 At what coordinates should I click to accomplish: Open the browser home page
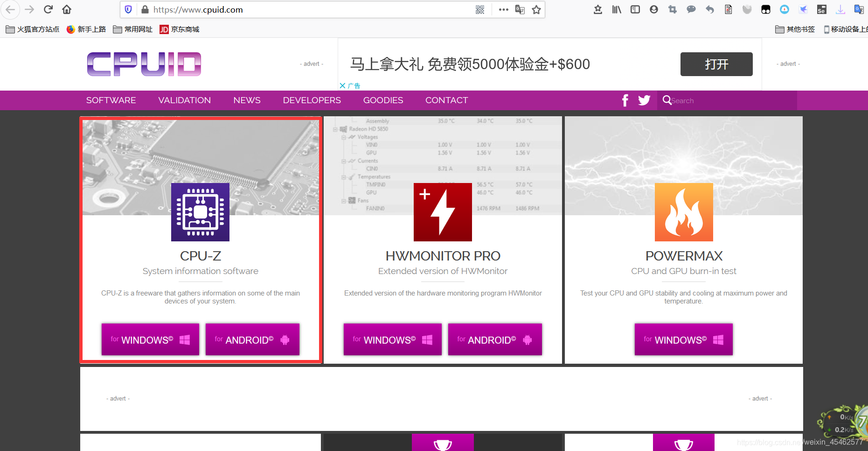(67, 9)
